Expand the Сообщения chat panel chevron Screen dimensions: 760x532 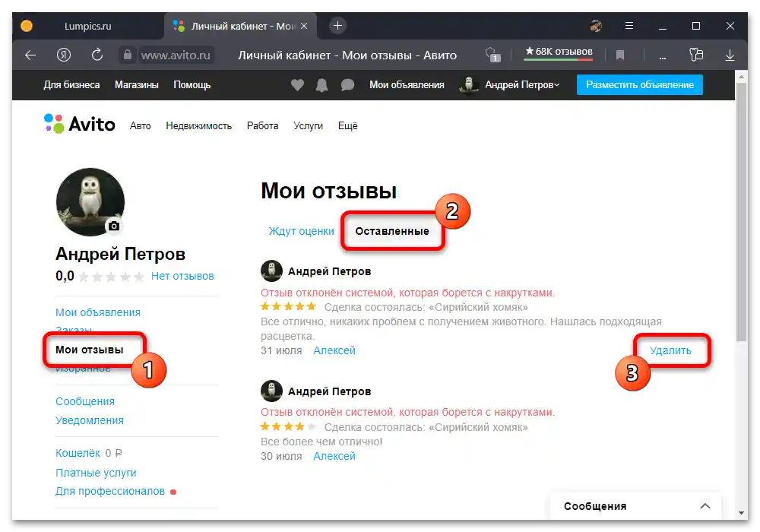[705, 506]
